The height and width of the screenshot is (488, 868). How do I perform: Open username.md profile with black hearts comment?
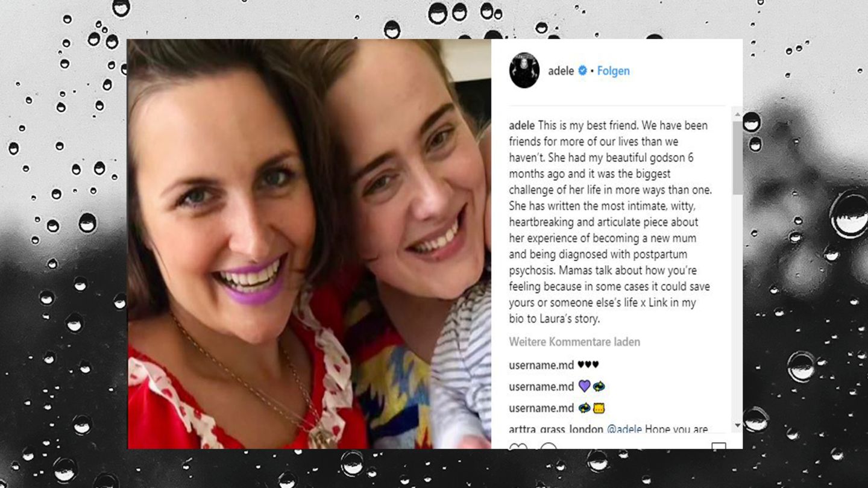[541, 364]
